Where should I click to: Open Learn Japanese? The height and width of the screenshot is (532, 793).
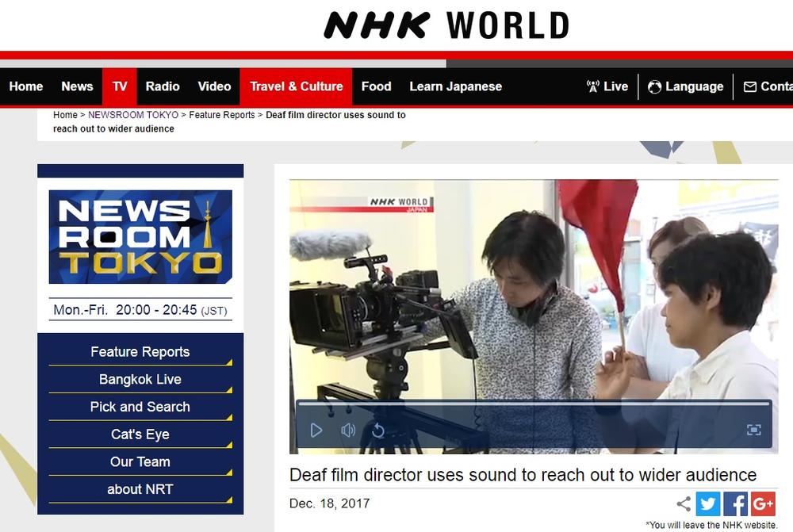[456, 86]
